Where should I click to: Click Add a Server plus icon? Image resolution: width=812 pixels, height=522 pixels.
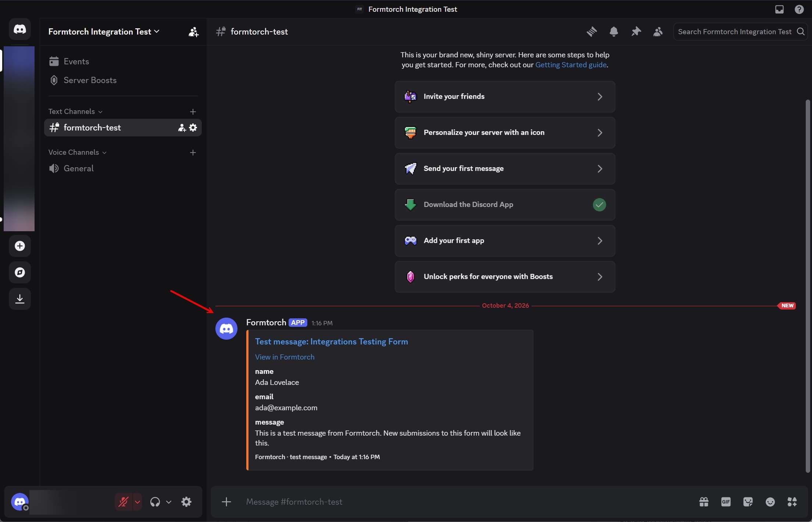20,246
